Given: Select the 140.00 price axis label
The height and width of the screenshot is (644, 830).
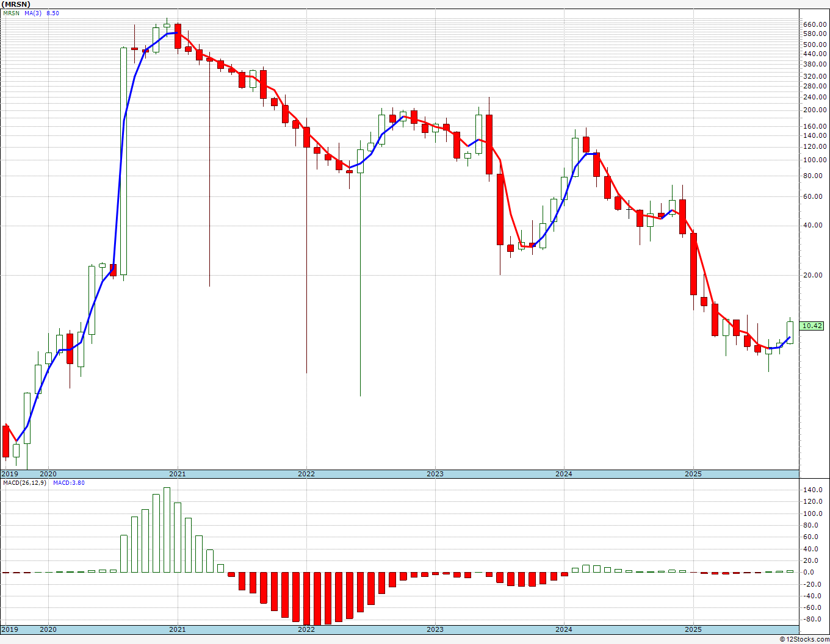Looking at the screenshot, I should (815, 135).
